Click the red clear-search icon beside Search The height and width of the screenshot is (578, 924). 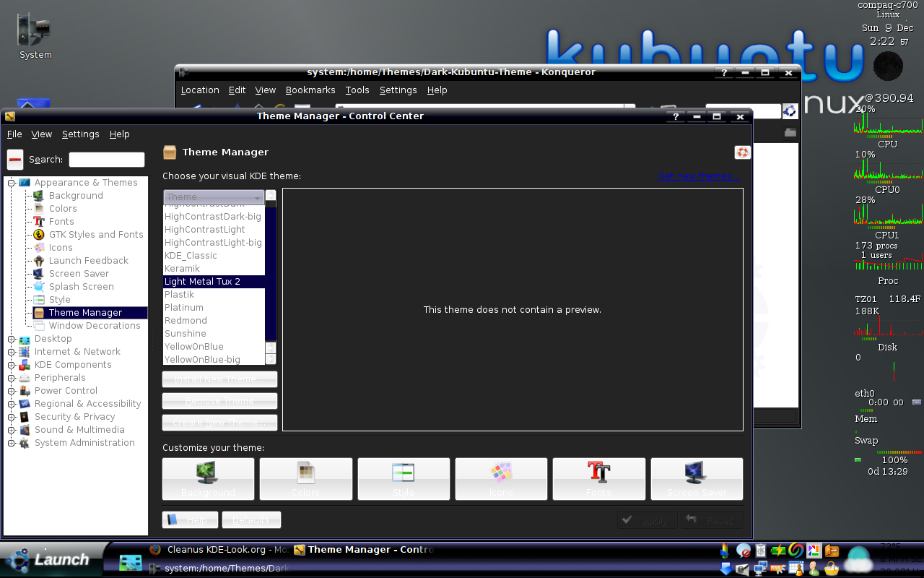[x=15, y=160]
